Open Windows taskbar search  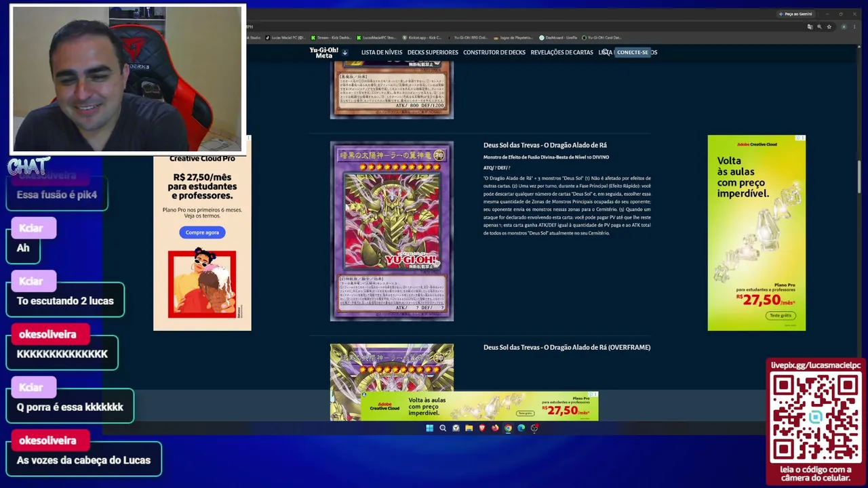443,428
